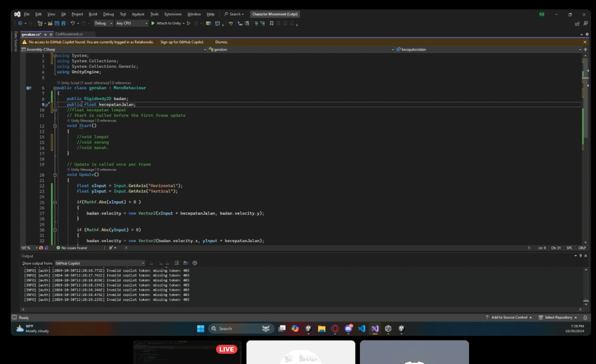
Task: Click the Ln: 9 line indicator
Action: [542, 248]
